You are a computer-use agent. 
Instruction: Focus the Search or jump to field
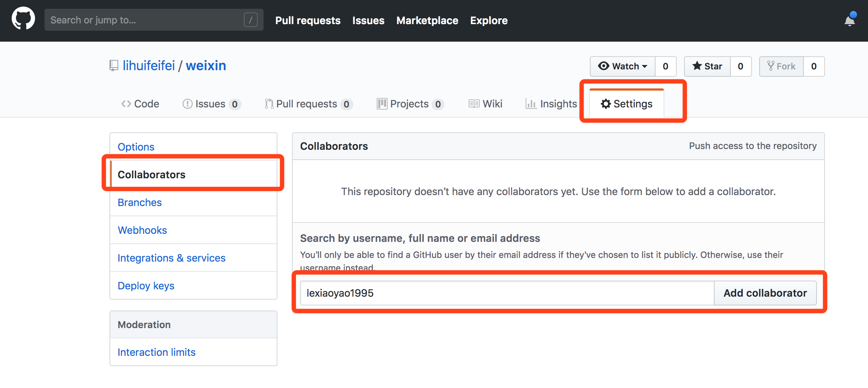[x=154, y=20]
